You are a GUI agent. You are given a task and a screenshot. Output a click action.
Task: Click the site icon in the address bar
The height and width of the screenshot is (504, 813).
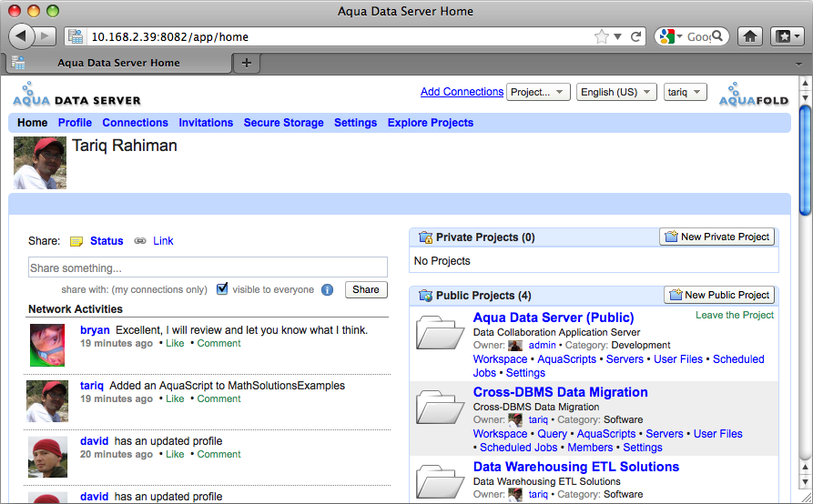[x=76, y=36]
